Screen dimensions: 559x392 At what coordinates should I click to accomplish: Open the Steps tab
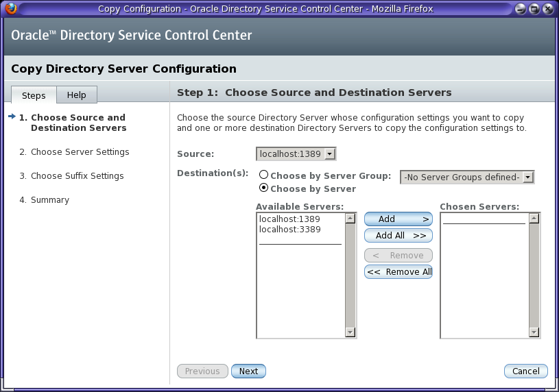(x=34, y=95)
